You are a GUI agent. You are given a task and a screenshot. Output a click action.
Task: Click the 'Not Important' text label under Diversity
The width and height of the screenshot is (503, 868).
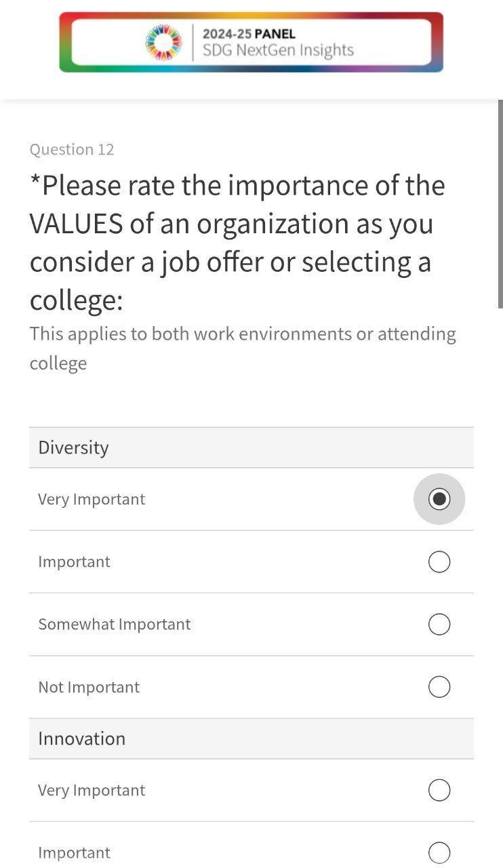tap(89, 687)
